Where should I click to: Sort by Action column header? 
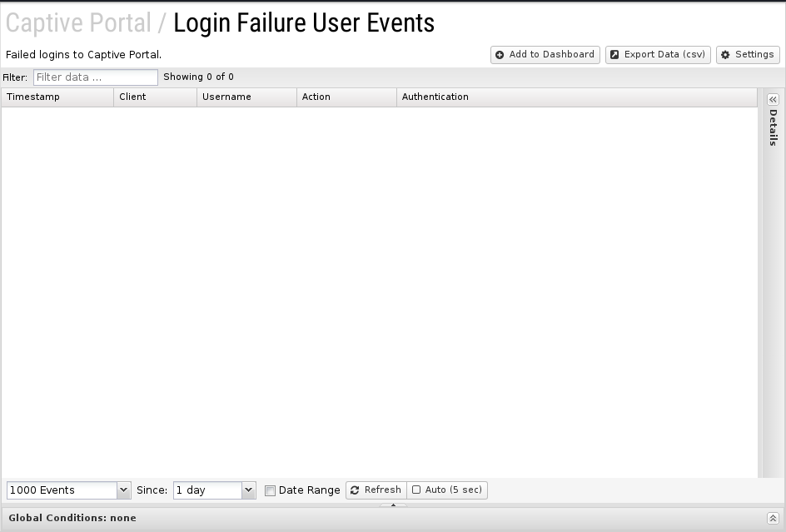tap(346, 97)
